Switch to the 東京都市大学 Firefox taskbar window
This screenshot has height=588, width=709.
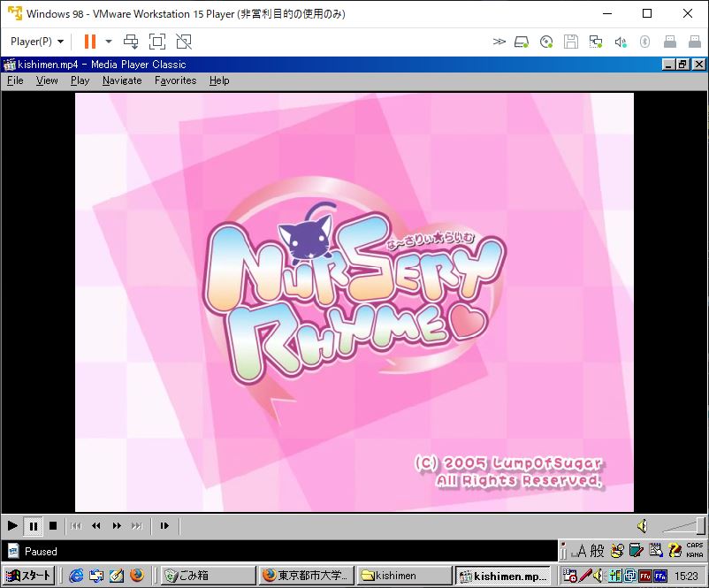coord(306,576)
